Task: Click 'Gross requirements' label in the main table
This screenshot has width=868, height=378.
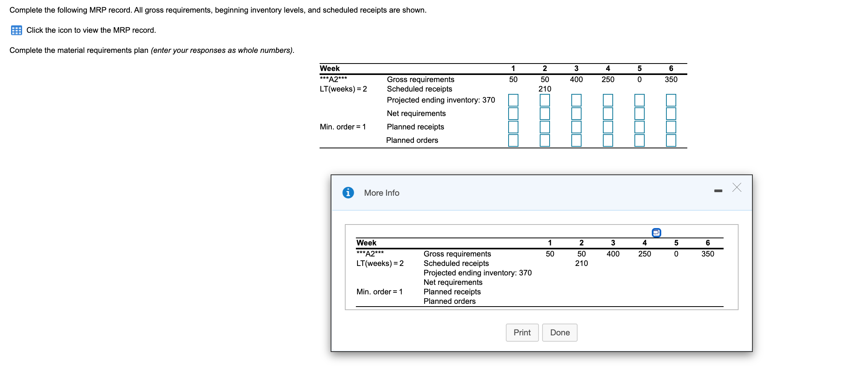Action: pyautogui.click(x=421, y=79)
